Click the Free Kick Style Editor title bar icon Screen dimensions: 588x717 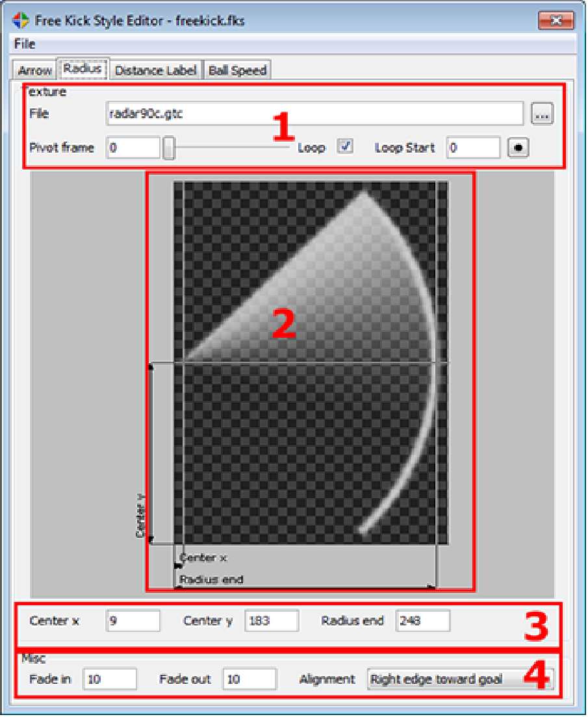20,20
